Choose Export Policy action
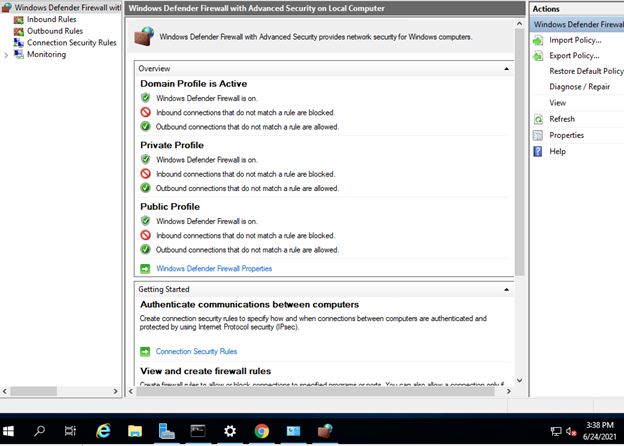Screen dimensions: 624x446 coord(574,56)
